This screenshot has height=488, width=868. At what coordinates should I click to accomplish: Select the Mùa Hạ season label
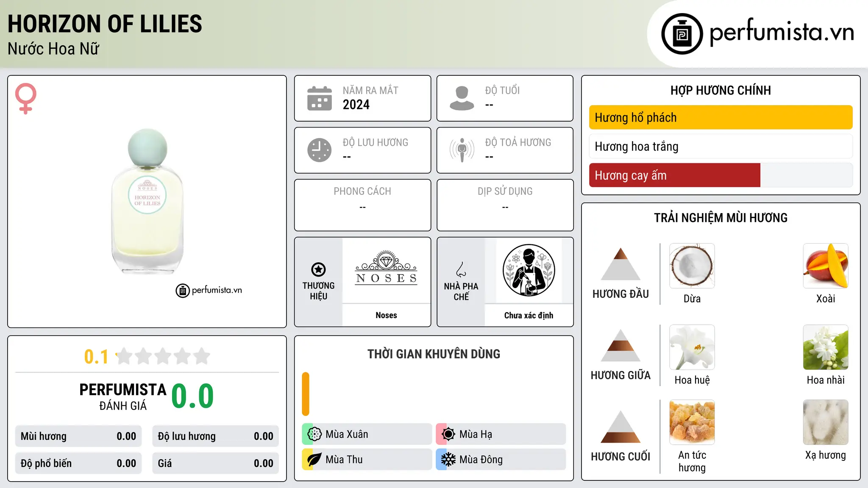[476, 434]
